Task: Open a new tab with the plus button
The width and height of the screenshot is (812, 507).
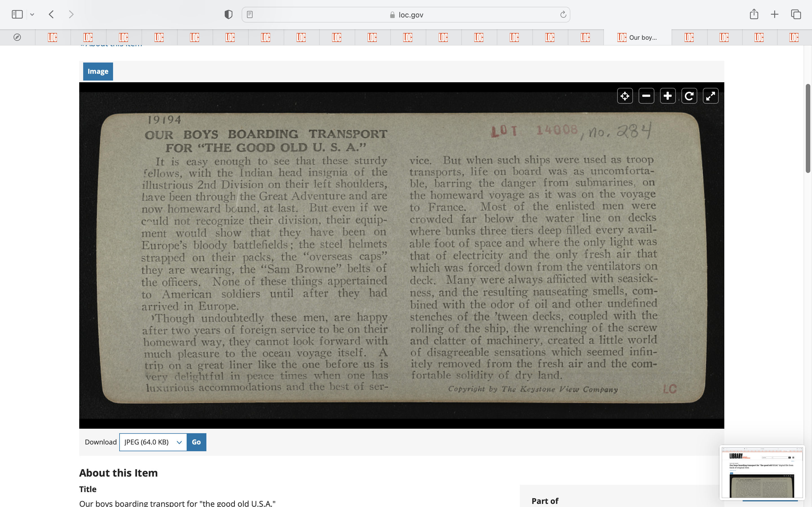Action: (x=775, y=14)
